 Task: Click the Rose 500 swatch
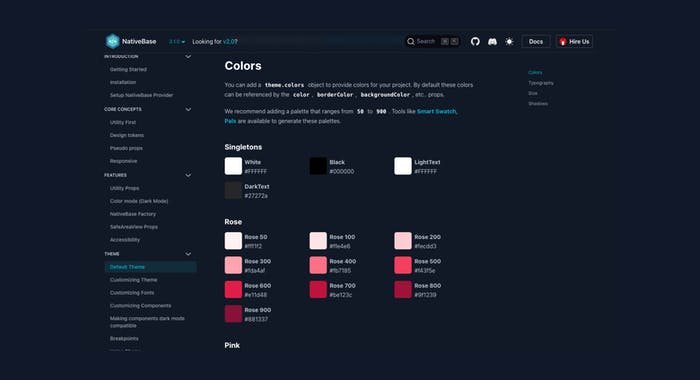click(x=403, y=265)
